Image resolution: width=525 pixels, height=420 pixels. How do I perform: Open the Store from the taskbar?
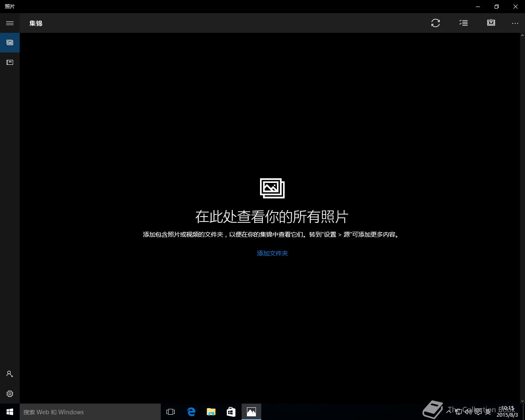pos(231,412)
